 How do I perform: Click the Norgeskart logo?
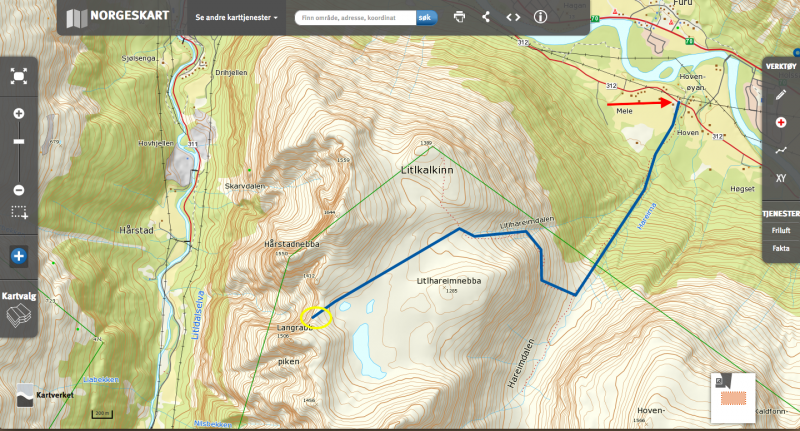click(118, 17)
